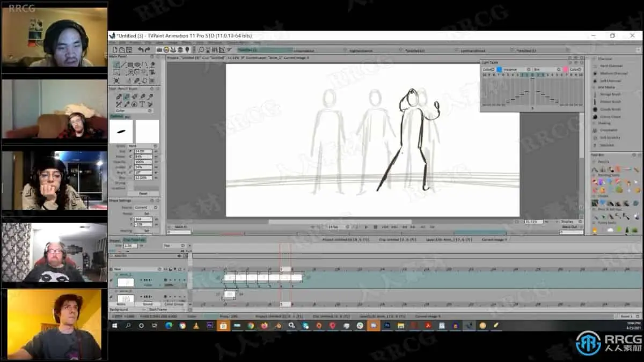Screen dimensions: 644x362
Task: Select the Line tool in Main Panel
Action: 123,65
